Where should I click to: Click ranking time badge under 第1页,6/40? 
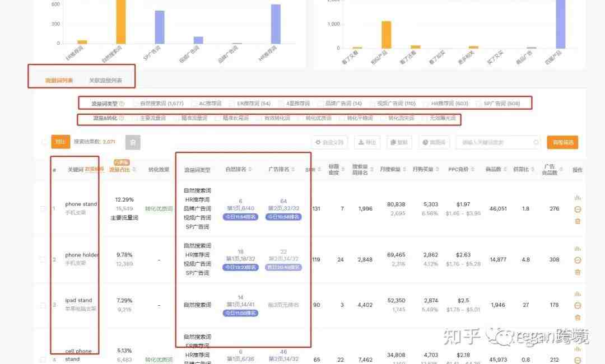[240, 217]
